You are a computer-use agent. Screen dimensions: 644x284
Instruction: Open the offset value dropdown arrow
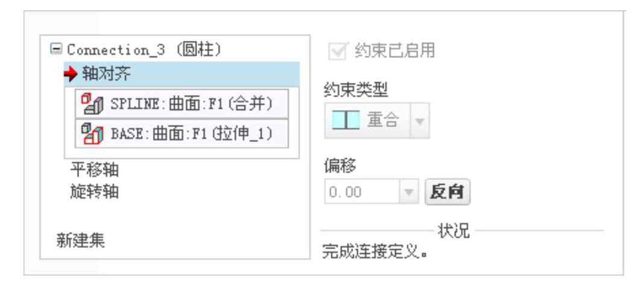[408, 192]
